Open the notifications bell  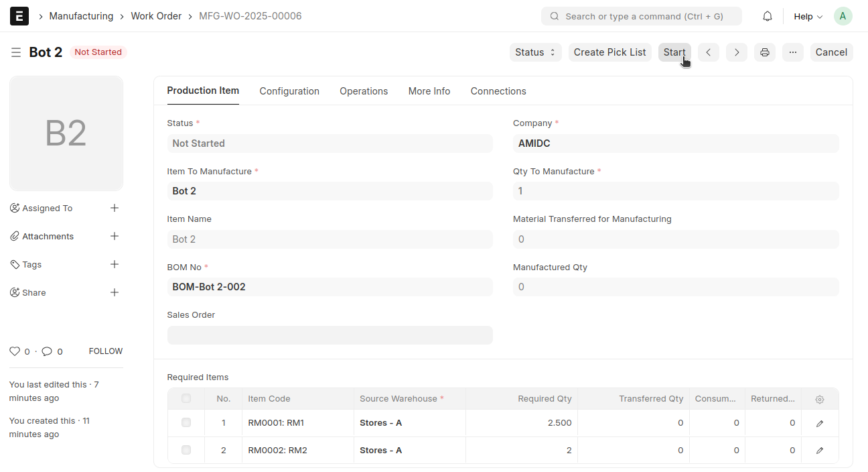768,16
